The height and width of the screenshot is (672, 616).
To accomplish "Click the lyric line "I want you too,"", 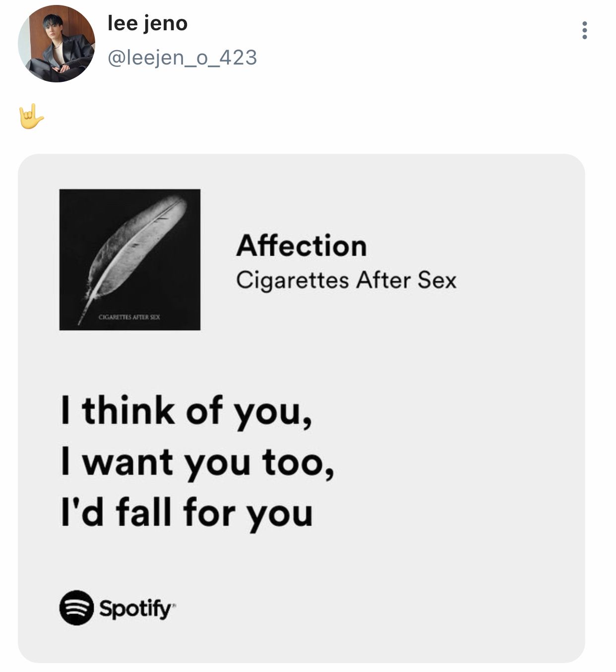I will 197,462.
